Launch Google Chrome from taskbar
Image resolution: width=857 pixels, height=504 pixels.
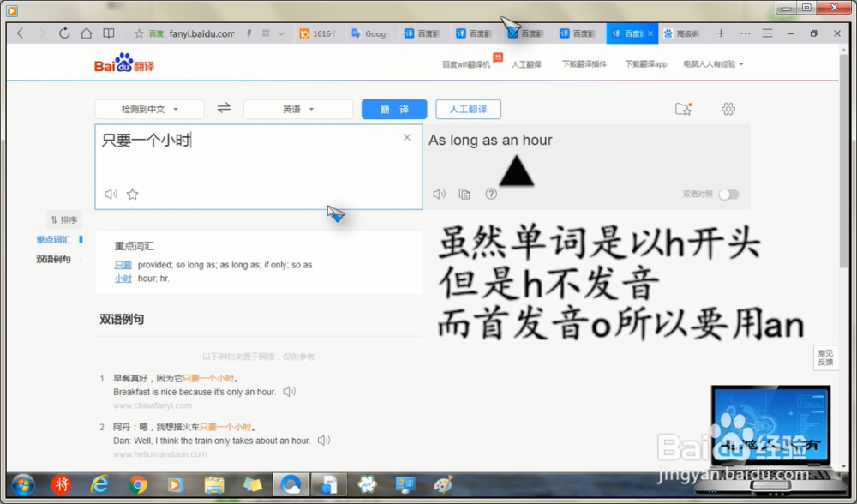point(138,485)
